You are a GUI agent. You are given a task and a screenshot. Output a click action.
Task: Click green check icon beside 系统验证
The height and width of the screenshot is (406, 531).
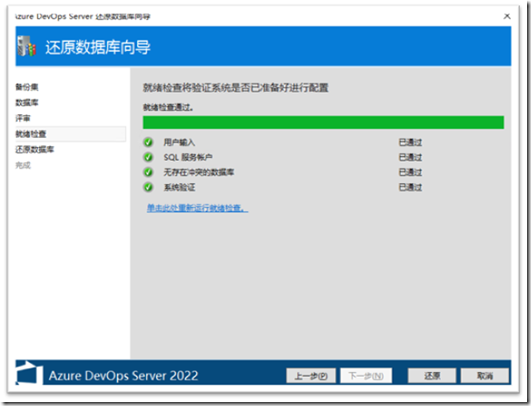[148, 187]
